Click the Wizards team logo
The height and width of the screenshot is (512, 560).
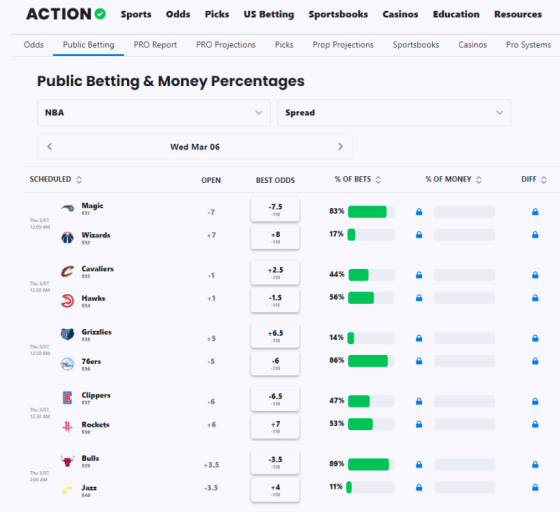coord(68,237)
